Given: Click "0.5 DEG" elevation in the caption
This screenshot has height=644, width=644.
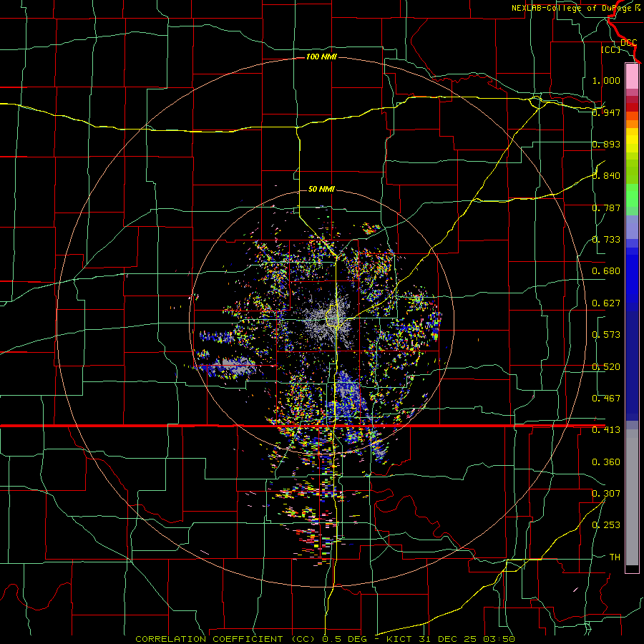Looking at the screenshot, I should pos(345,639).
